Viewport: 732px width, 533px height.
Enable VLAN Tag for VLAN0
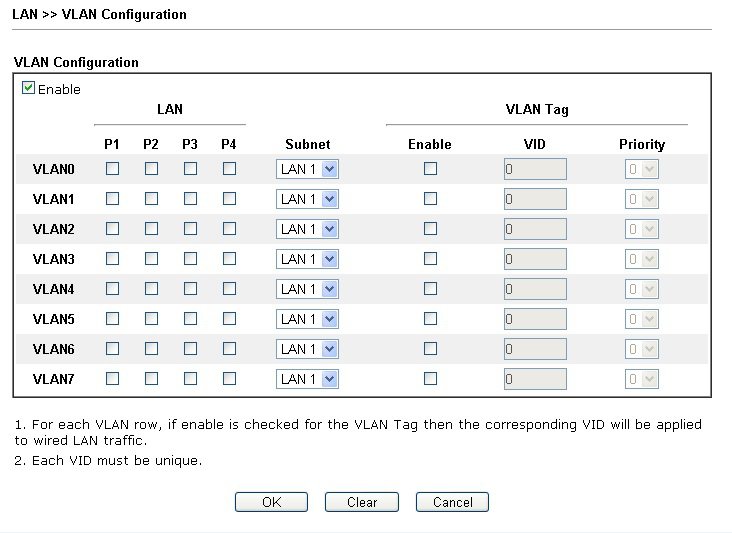point(430,169)
